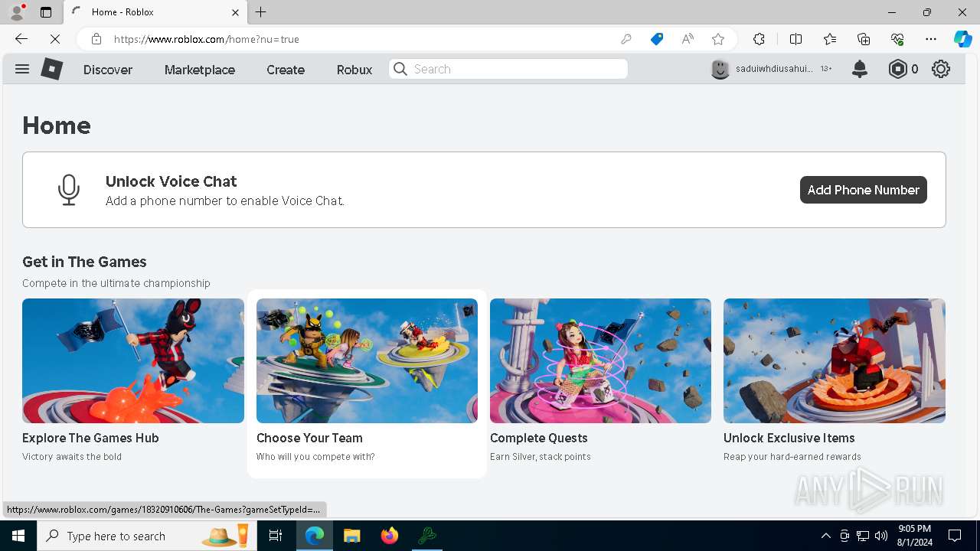This screenshot has width=980, height=551.
Task: Stop loading the page
Action: click(54, 39)
